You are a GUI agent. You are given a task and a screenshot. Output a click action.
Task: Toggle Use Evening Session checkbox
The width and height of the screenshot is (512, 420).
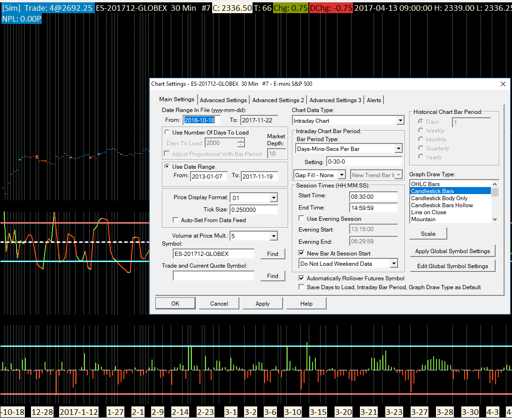pyautogui.click(x=302, y=218)
